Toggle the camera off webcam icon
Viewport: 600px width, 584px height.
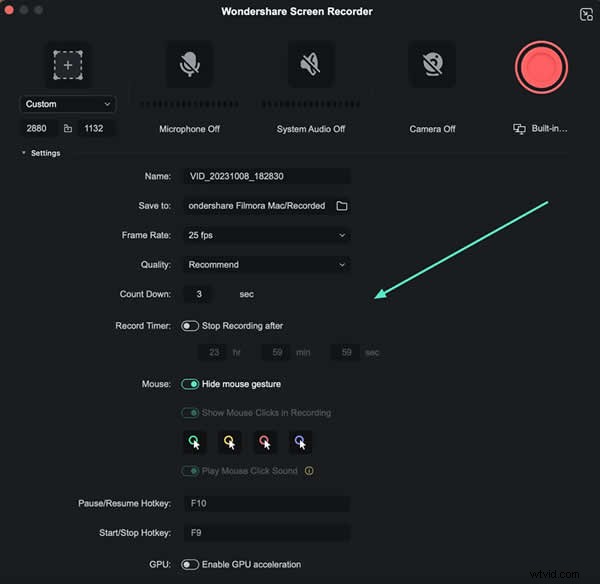(432, 64)
